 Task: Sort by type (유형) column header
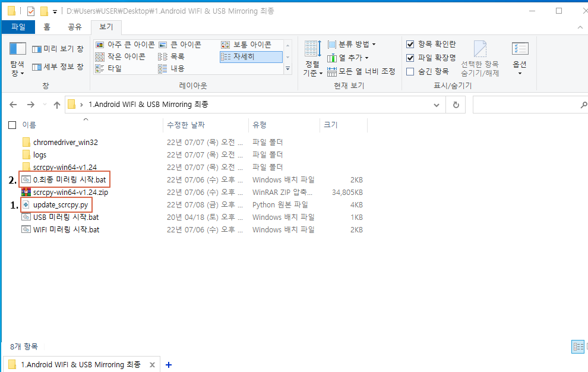259,125
